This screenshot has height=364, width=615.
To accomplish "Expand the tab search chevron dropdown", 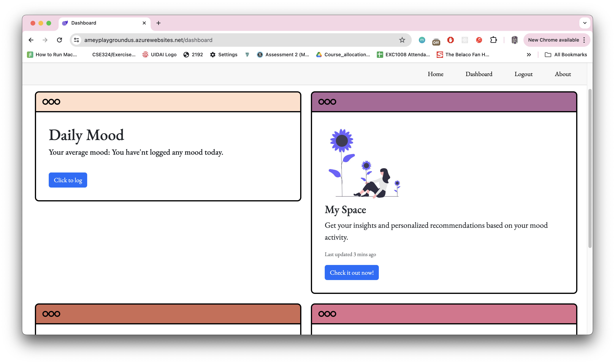I will (x=585, y=23).
